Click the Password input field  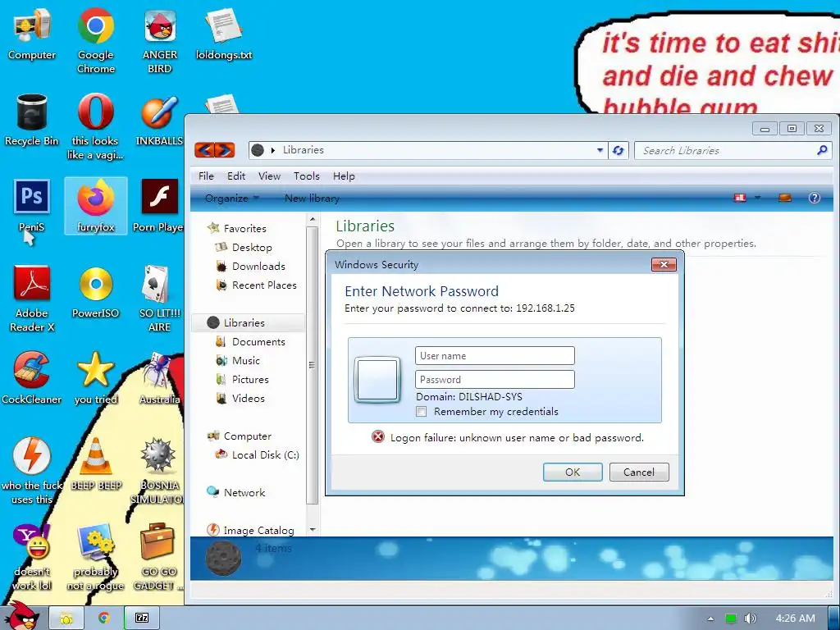pos(495,379)
